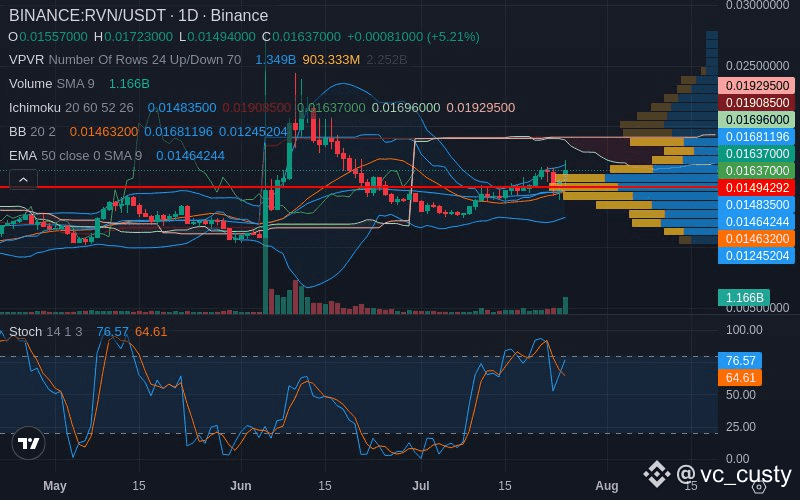Click the open value 0.01557000
Screen dimensions: 800x500
(53, 37)
